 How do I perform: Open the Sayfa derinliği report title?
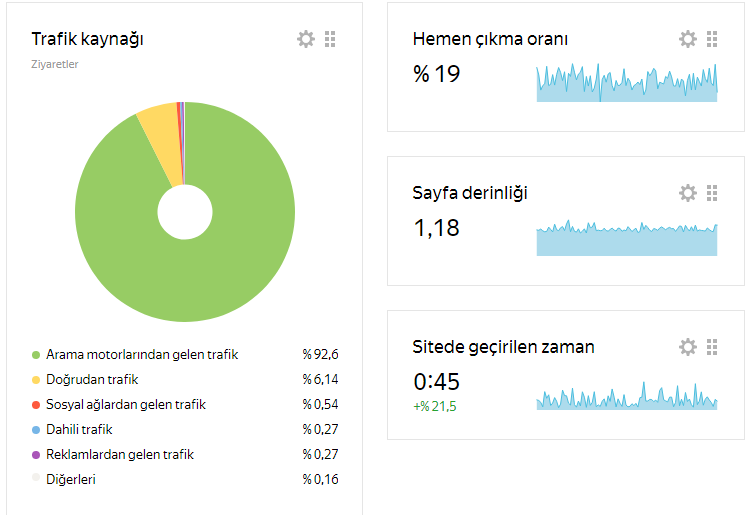[x=470, y=194]
